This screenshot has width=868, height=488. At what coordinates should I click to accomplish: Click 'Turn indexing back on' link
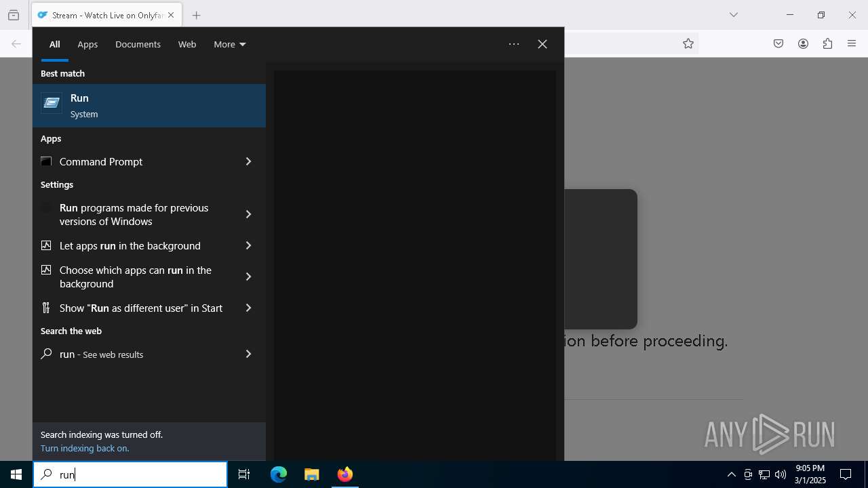pyautogui.click(x=85, y=448)
